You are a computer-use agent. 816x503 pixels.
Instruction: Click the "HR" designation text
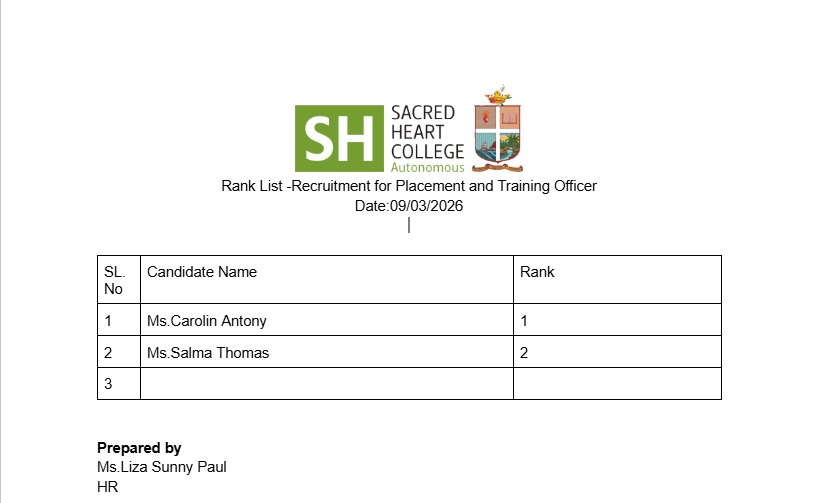point(108,486)
